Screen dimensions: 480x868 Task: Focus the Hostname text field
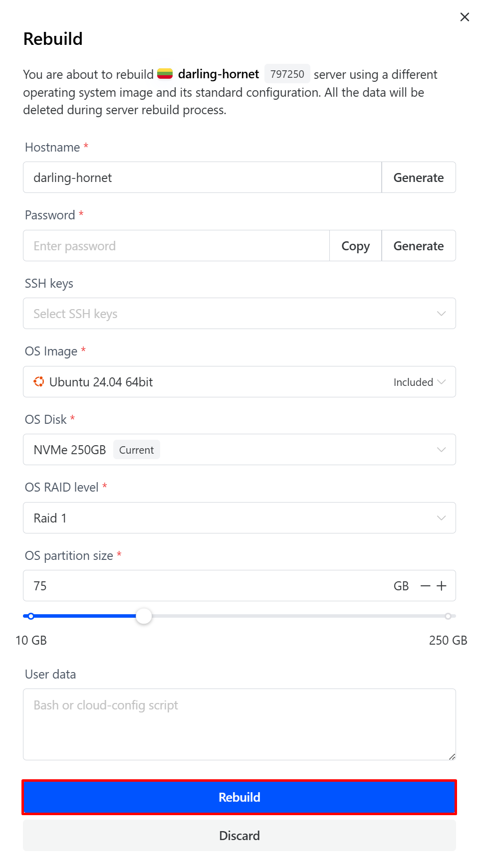pyautogui.click(x=202, y=177)
